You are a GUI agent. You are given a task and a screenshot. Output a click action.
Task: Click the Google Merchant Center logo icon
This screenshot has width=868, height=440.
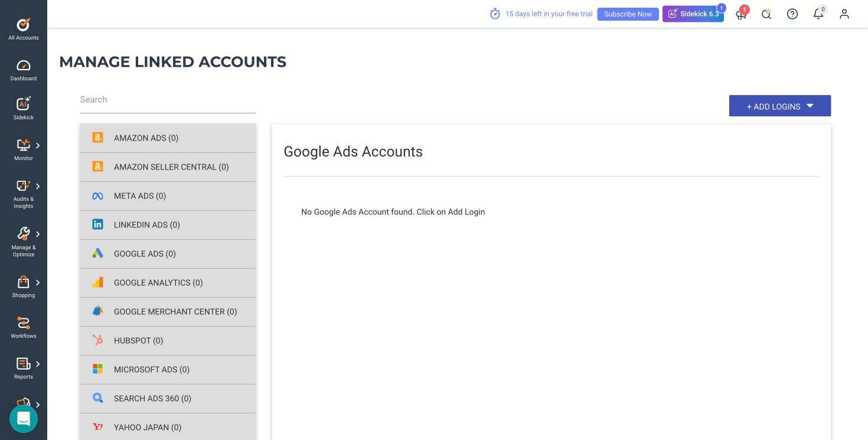[98, 311]
